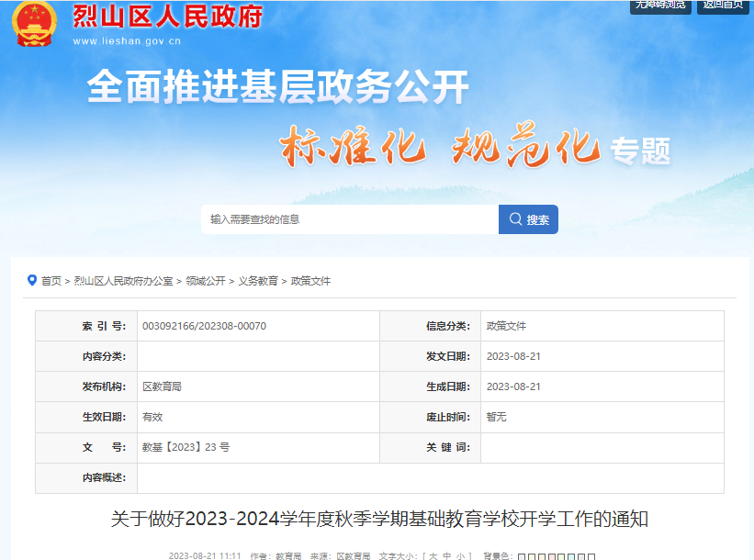This screenshot has width=754, height=560.
Task: Click www.lieshan.gov.cn URL text
Action: (x=127, y=41)
